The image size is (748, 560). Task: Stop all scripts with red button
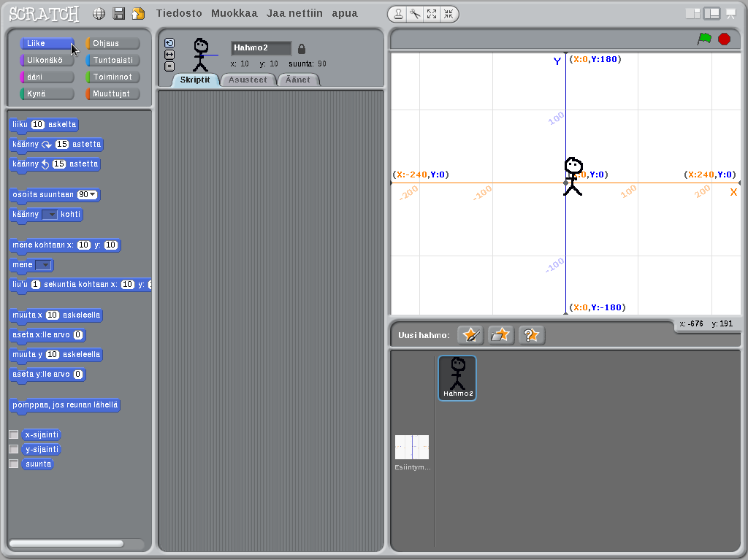[724, 39]
